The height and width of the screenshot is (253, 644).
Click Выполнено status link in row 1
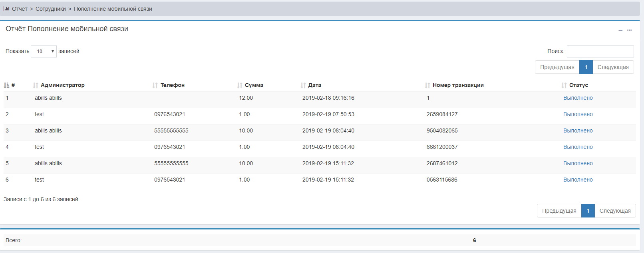tap(578, 98)
